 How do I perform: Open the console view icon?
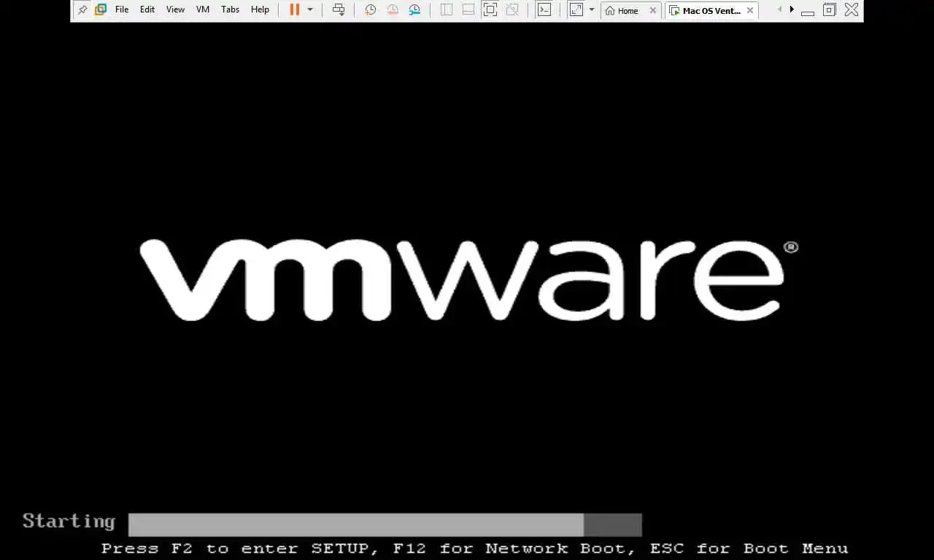544,10
